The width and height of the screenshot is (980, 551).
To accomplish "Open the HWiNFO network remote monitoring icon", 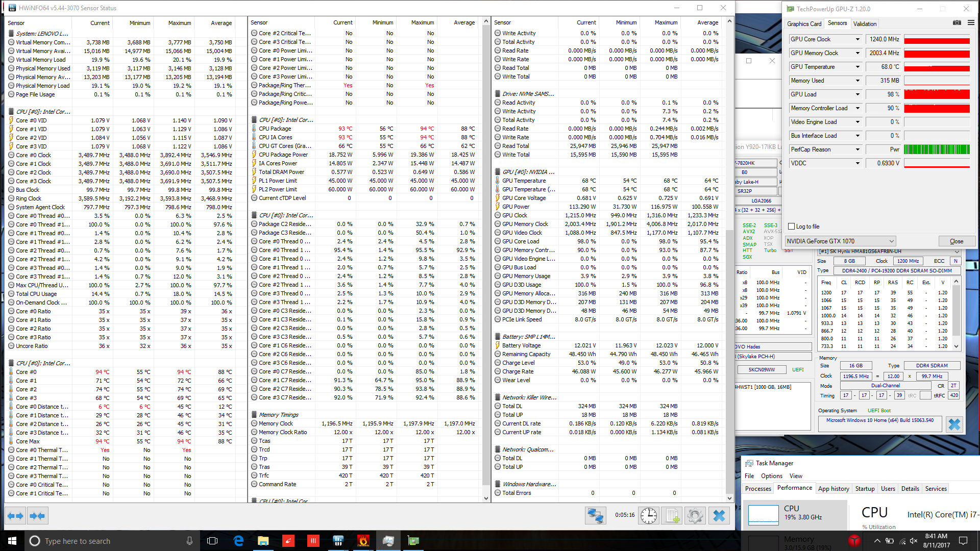I will [595, 516].
